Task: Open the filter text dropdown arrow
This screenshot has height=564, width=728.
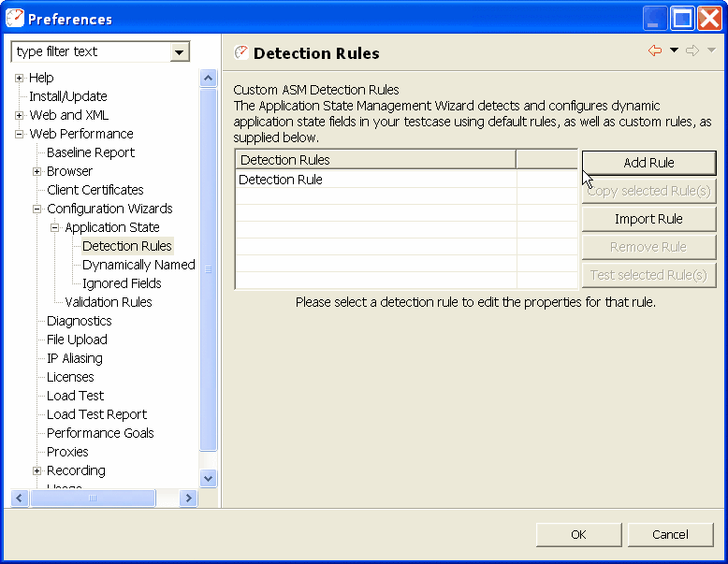Action: (x=180, y=52)
